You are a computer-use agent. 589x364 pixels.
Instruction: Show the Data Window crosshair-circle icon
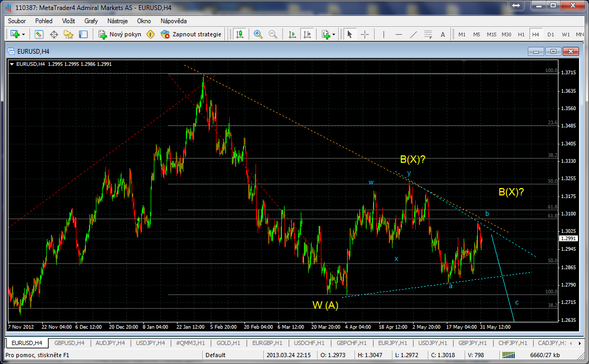point(54,34)
